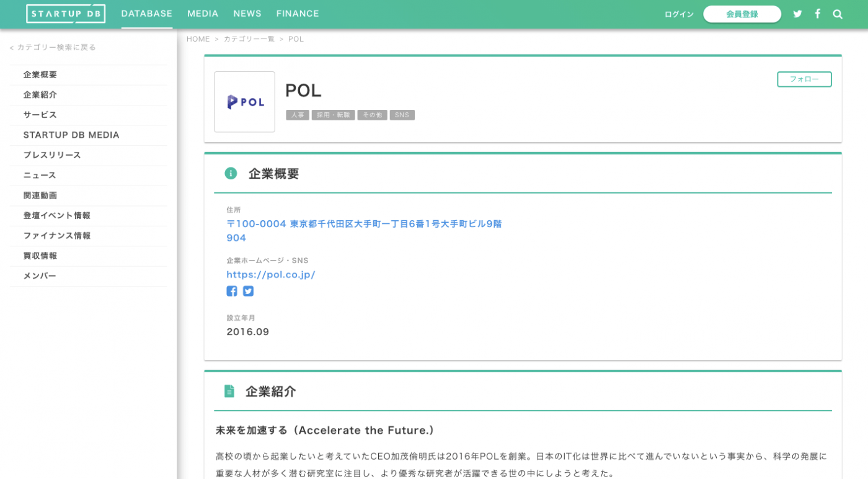Image resolution: width=868 pixels, height=479 pixels.
Task: Click the STARTUP DB logo
Action: pos(66,13)
